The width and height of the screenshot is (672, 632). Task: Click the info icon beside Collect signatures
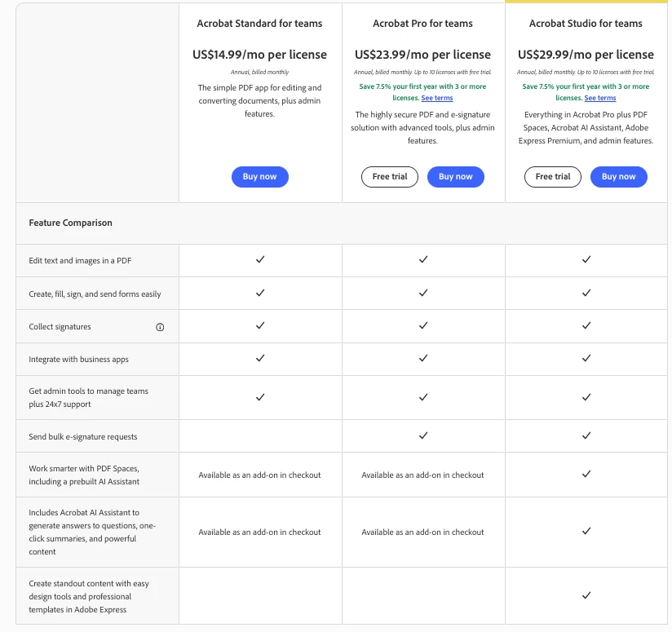(x=160, y=327)
